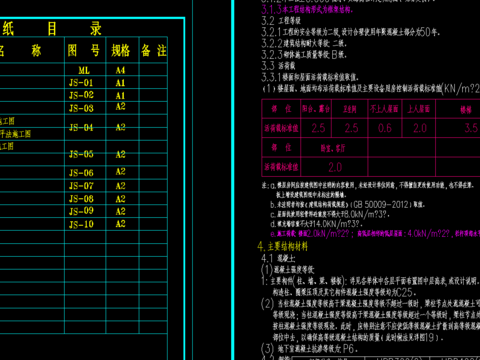Select the 3.5 load value in table

(471, 128)
